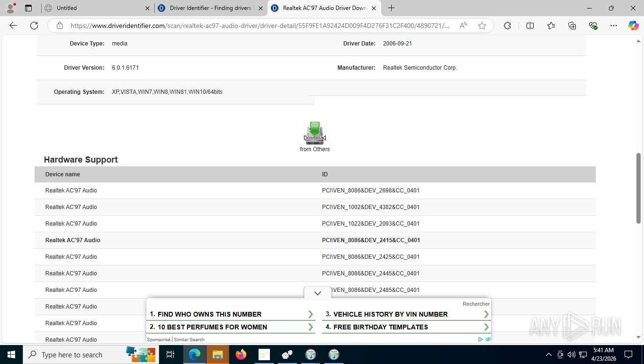Collapse the ad banner with the chevron

click(x=318, y=293)
